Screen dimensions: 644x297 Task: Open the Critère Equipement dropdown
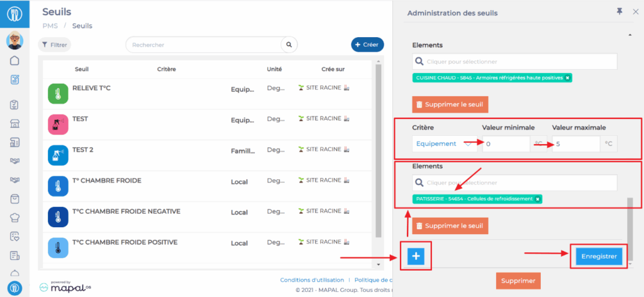coord(444,144)
